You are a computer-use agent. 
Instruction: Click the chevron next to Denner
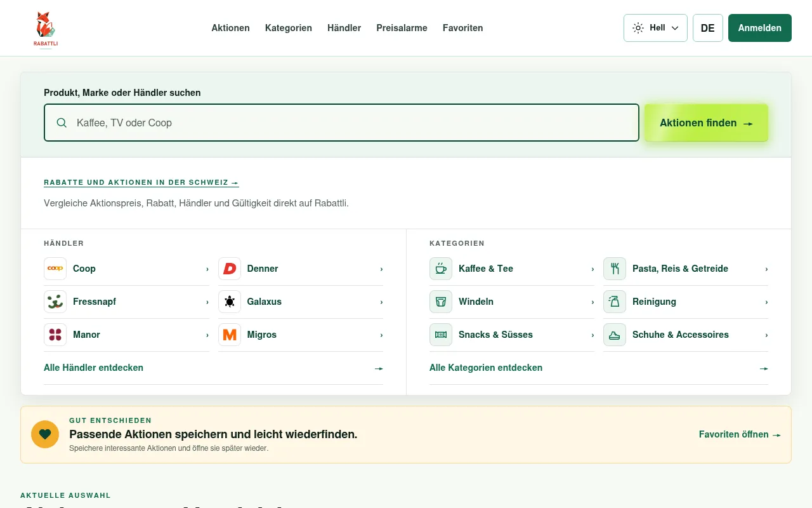pyautogui.click(x=381, y=269)
